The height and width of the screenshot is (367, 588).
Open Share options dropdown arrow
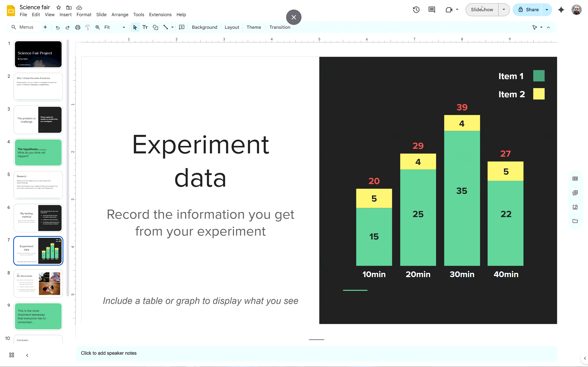coord(547,10)
